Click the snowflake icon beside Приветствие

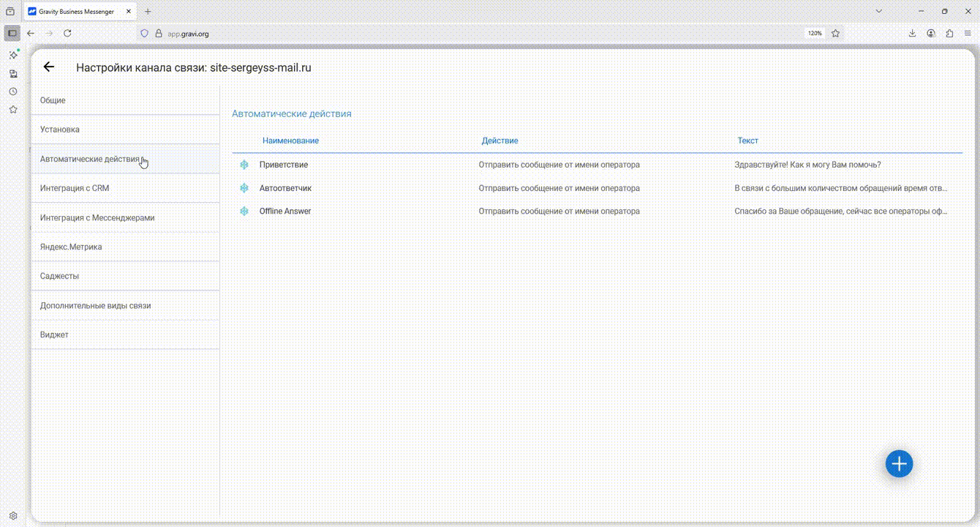click(244, 165)
